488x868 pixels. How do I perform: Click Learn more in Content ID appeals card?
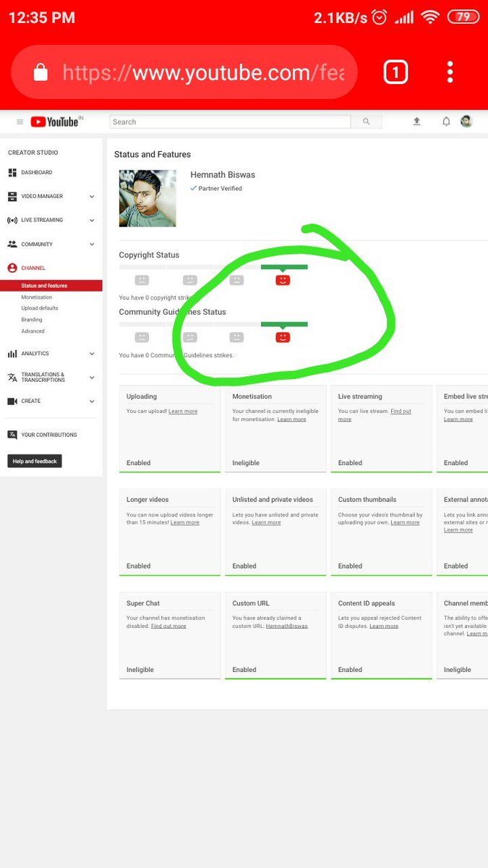click(384, 626)
